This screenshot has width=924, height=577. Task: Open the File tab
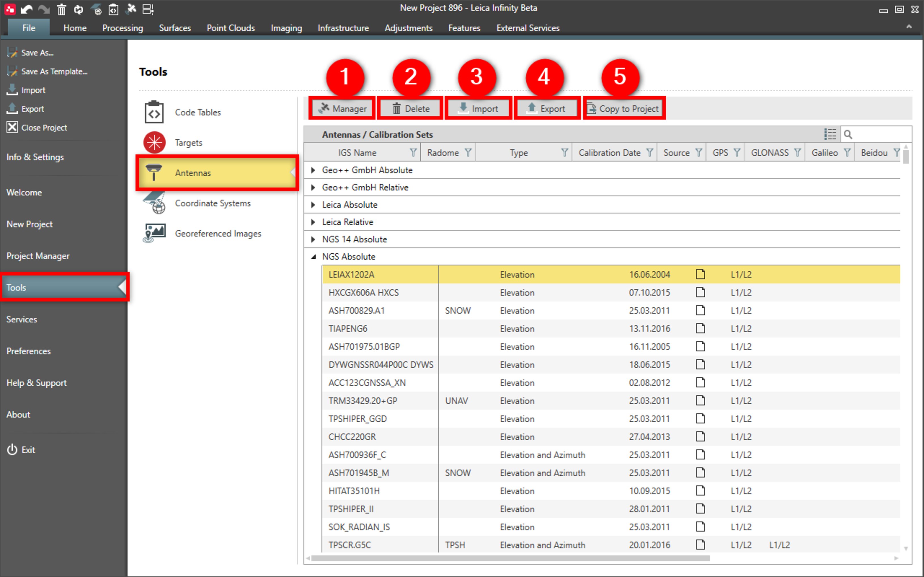(29, 28)
